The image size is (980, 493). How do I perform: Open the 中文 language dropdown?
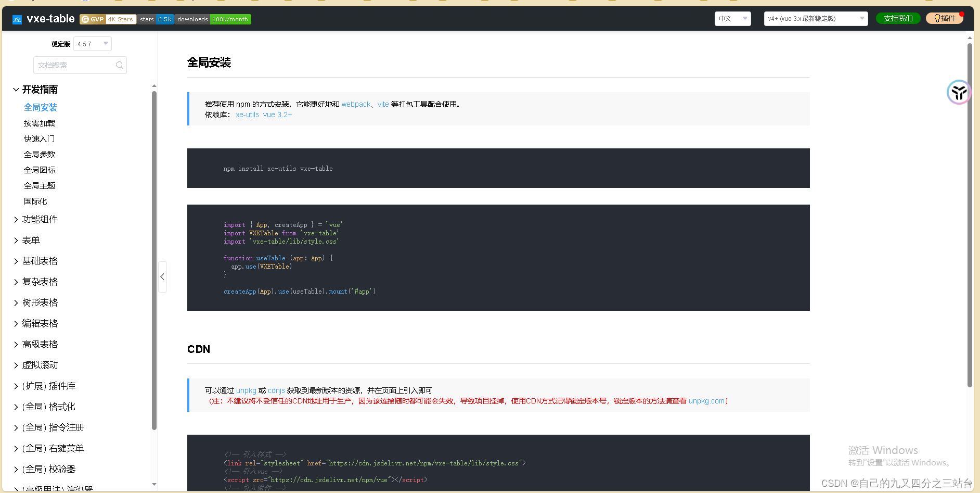(x=732, y=19)
